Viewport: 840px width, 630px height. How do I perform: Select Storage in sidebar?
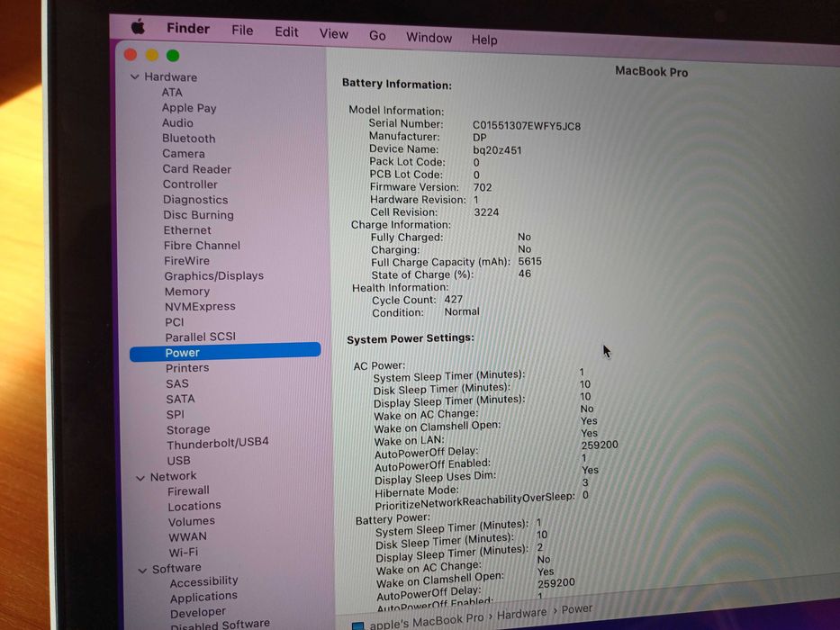(188, 429)
